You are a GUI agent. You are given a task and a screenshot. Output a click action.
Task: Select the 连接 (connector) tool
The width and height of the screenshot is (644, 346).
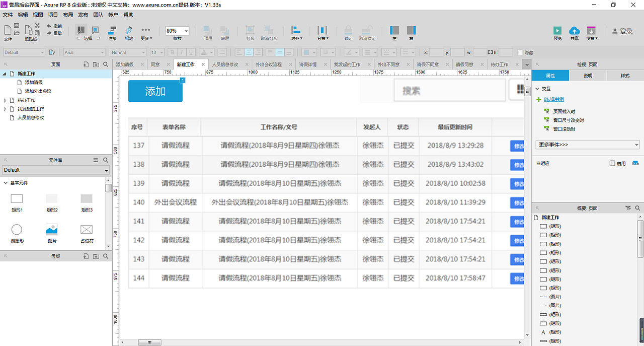pos(112,31)
